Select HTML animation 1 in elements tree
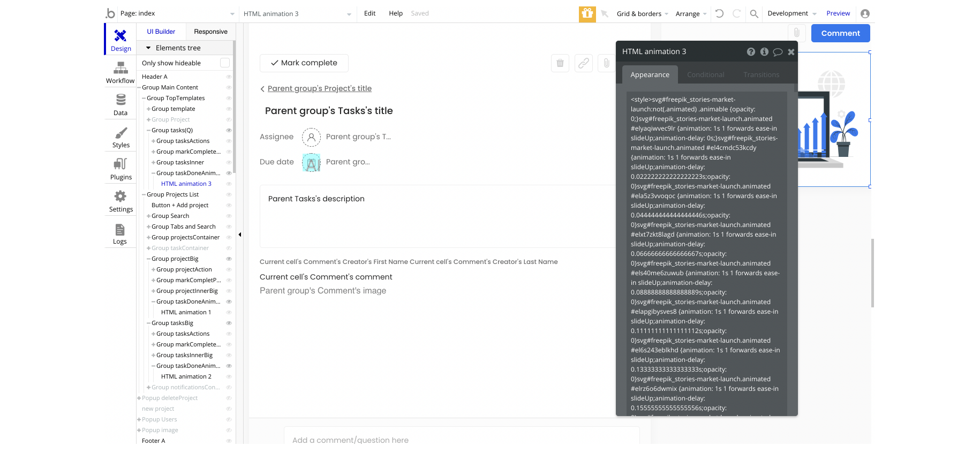This screenshot has width=980, height=453. (x=186, y=312)
